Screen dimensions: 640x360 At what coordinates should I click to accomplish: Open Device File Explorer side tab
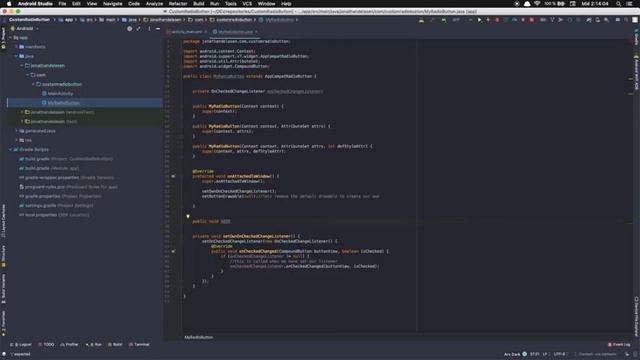click(636, 316)
